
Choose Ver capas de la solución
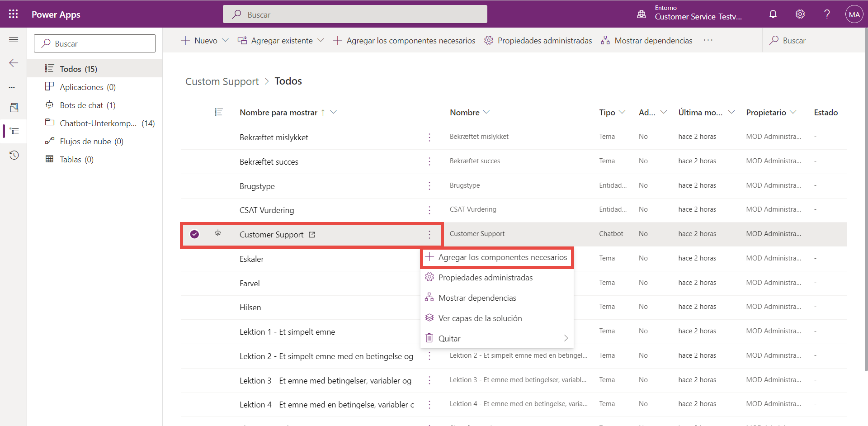pyautogui.click(x=480, y=318)
